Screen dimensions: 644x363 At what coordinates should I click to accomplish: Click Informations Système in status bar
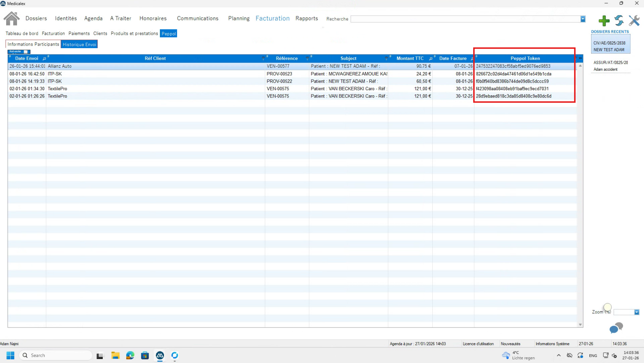[x=552, y=344]
